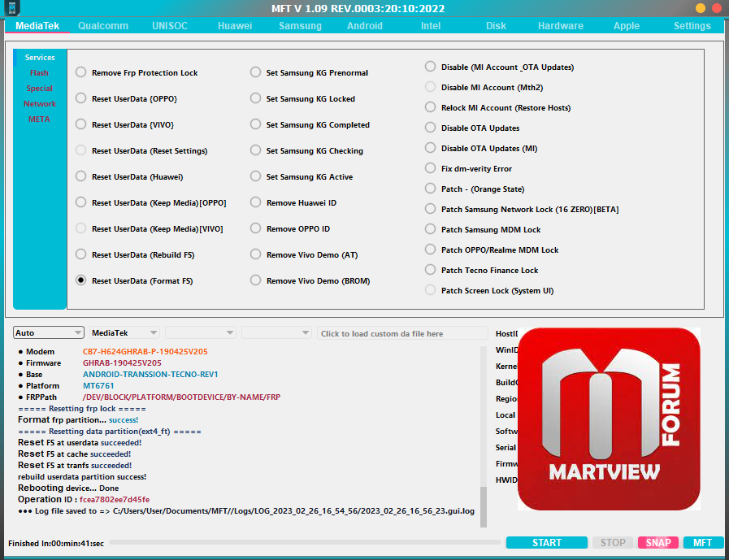Screen dimensions: 729x560
Task: Open the META side section
Action: pyautogui.click(x=39, y=119)
